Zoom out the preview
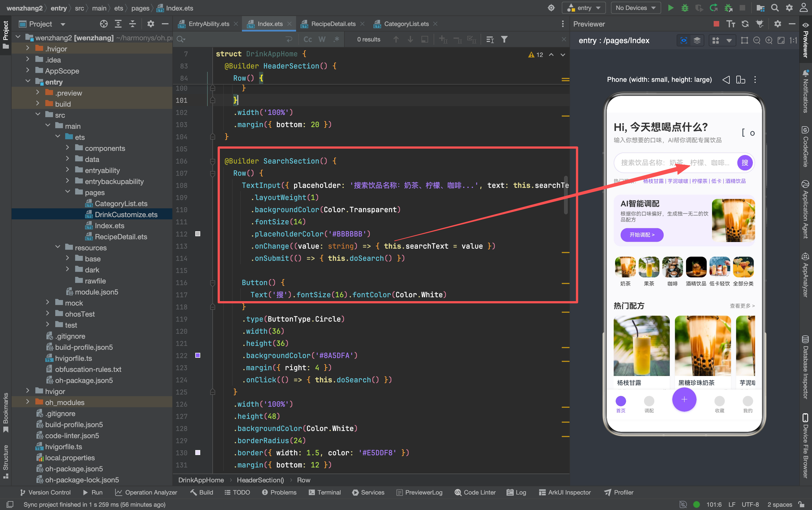 coord(757,41)
